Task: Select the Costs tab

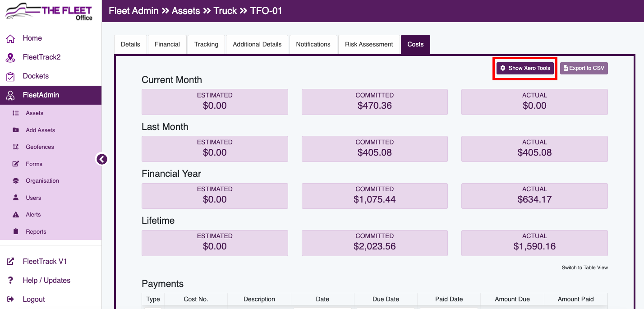Action: point(415,44)
